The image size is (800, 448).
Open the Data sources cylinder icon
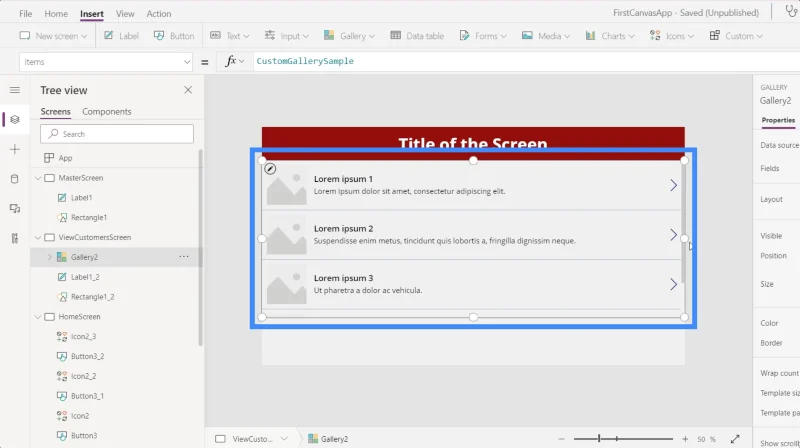(x=15, y=179)
